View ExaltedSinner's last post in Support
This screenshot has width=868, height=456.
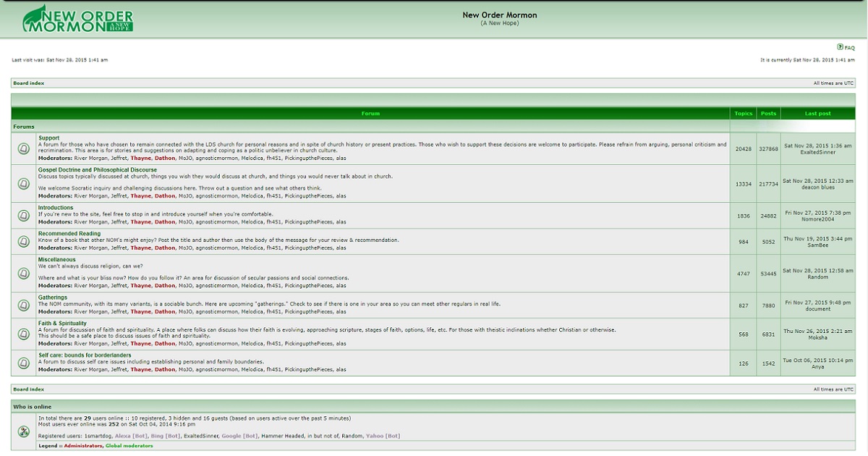point(817,152)
